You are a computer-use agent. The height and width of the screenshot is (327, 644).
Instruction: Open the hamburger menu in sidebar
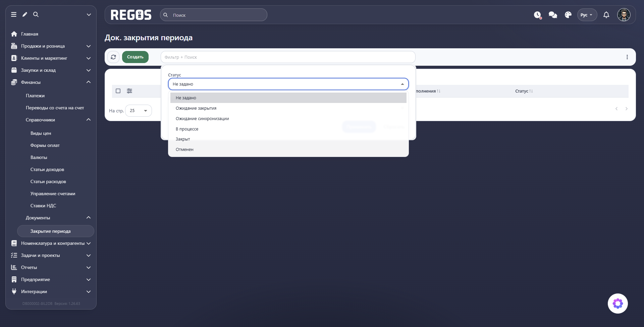click(14, 14)
